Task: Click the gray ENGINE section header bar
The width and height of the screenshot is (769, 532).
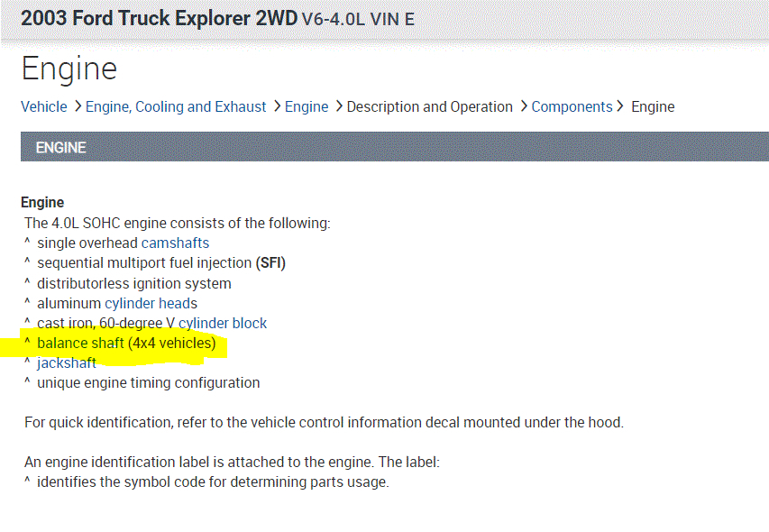Action: coord(394,147)
